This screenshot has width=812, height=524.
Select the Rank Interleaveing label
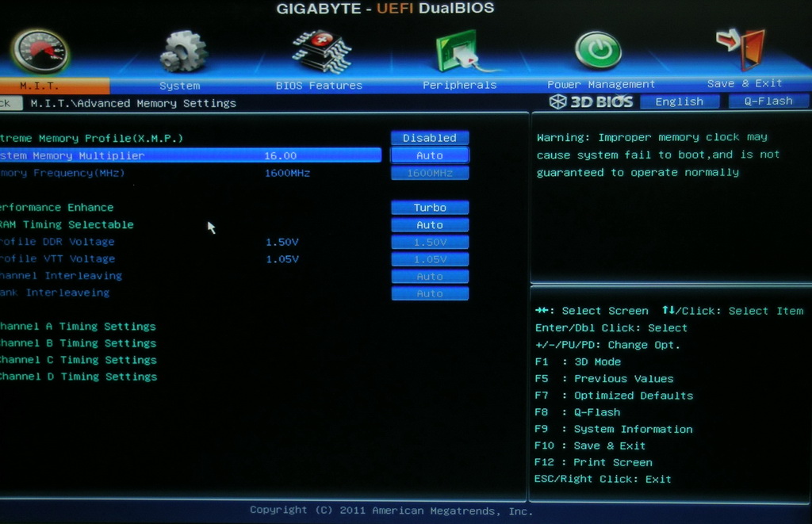click(x=55, y=293)
